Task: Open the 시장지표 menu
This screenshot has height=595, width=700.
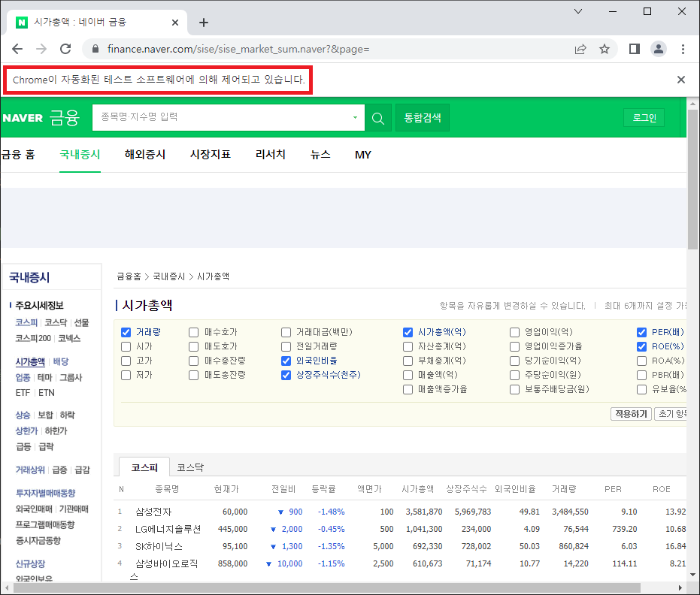Action: (211, 154)
